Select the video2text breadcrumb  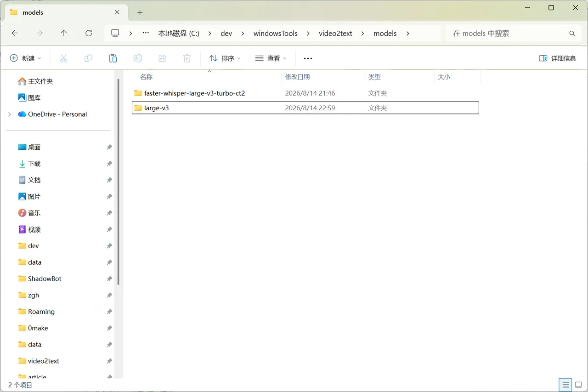click(x=335, y=34)
